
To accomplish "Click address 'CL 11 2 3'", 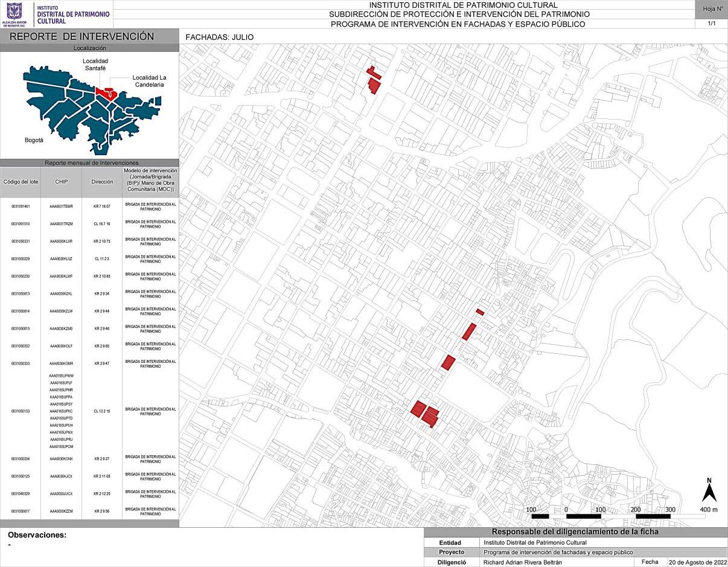I will point(102,259).
